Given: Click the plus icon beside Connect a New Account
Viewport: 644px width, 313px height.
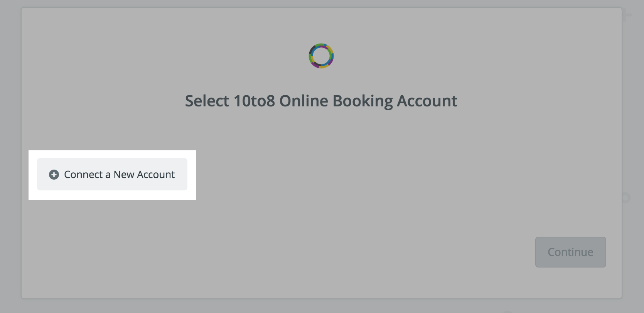Looking at the screenshot, I should (54, 175).
